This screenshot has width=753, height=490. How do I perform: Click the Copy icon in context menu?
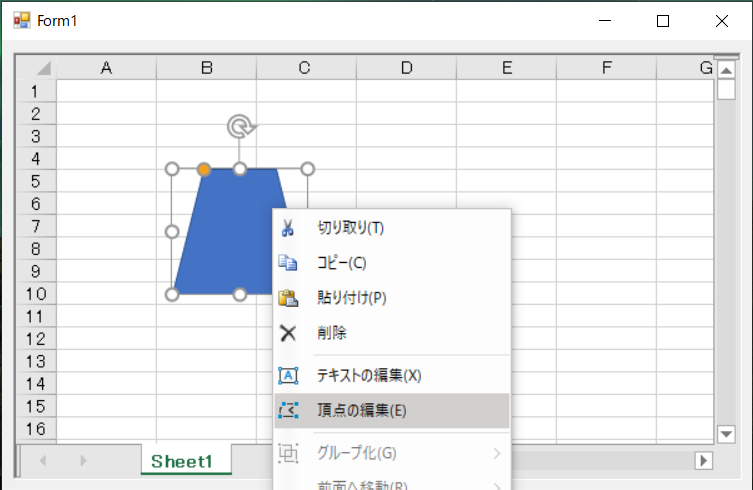point(288,263)
